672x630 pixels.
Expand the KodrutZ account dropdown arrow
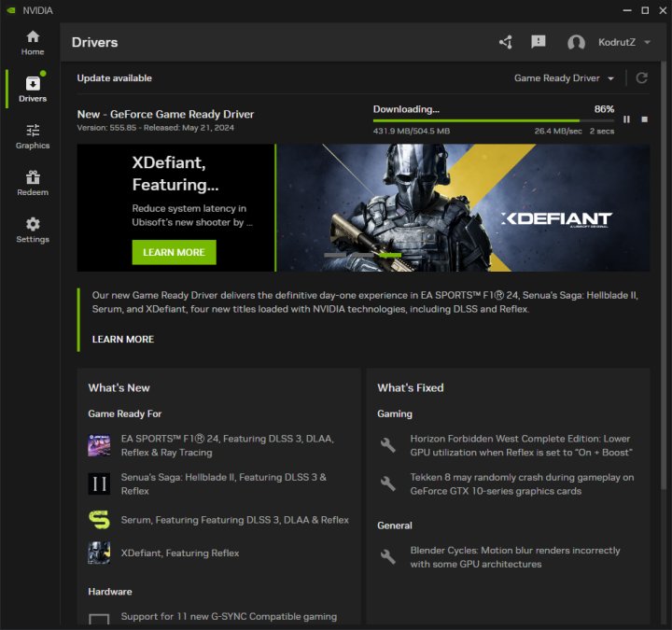tap(647, 42)
